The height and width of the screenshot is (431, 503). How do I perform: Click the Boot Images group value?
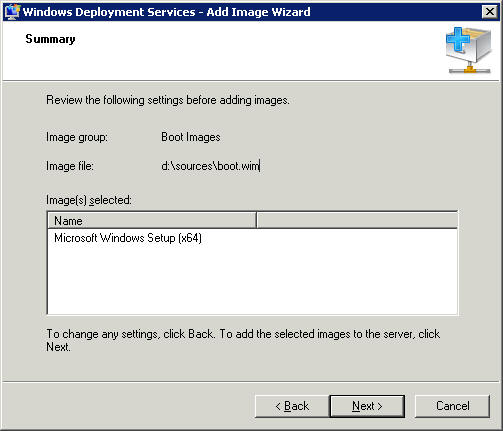[x=191, y=137]
